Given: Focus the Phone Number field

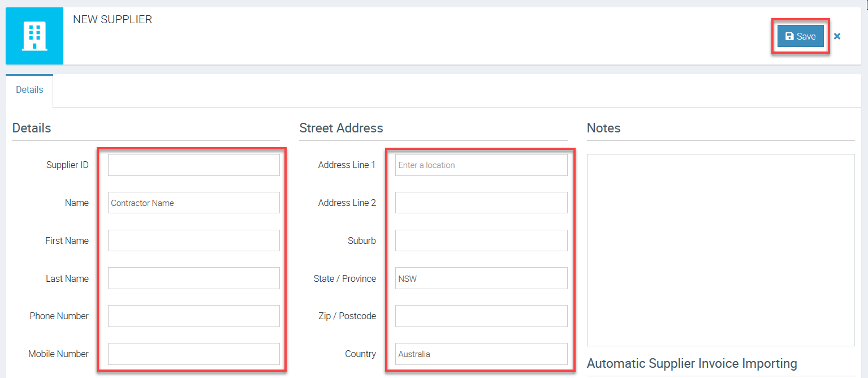Looking at the screenshot, I should pos(193,316).
